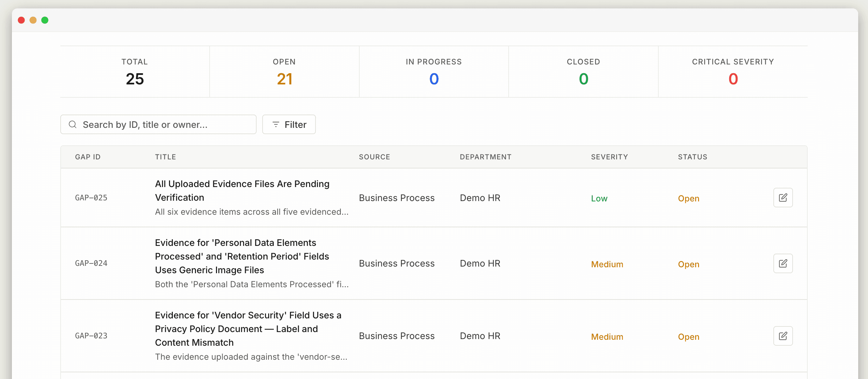Click Demo HR in the GAP-024 row

(480, 263)
